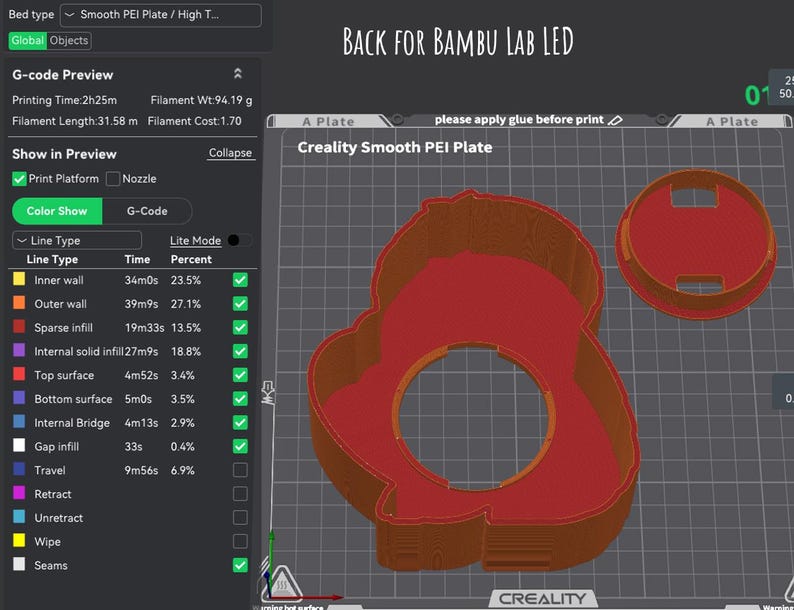Uncheck Internal solid infill visibility
This screenshot has height=610, width=794.
click(240, 351)
